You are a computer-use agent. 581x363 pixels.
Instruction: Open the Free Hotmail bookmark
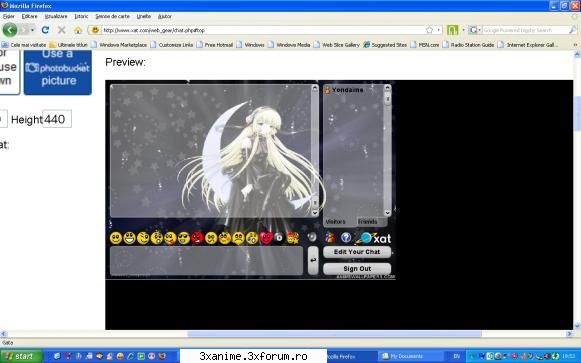(215, 45)
